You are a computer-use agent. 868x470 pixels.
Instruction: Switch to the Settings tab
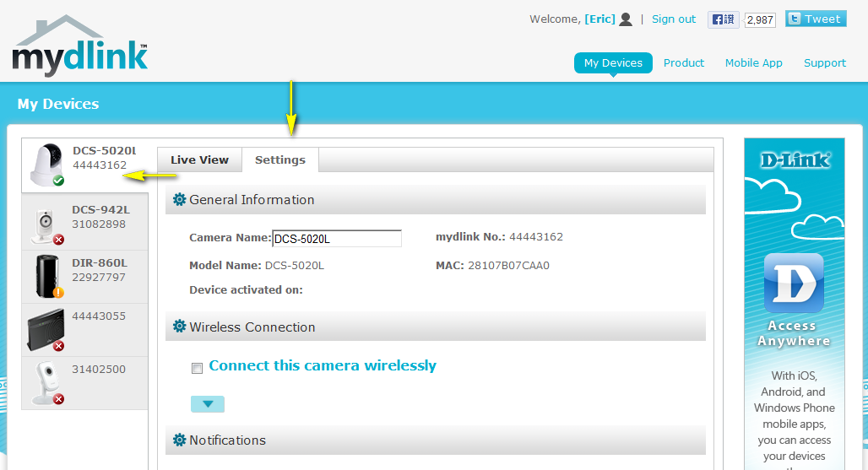(280, 159)
